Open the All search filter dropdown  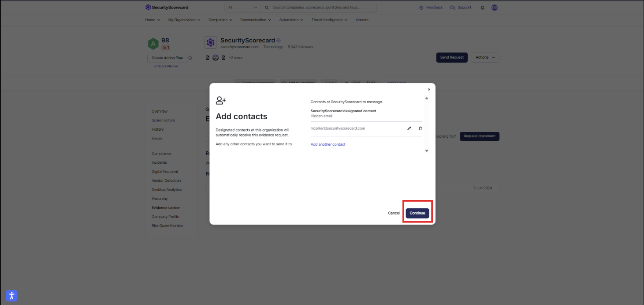click(242, 8)
